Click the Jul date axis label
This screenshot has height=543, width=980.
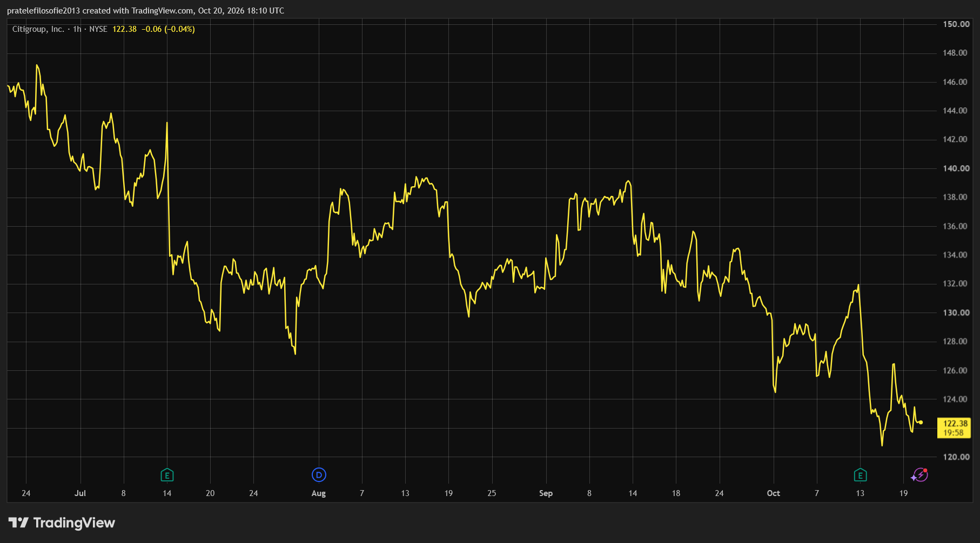pos(80,493)
